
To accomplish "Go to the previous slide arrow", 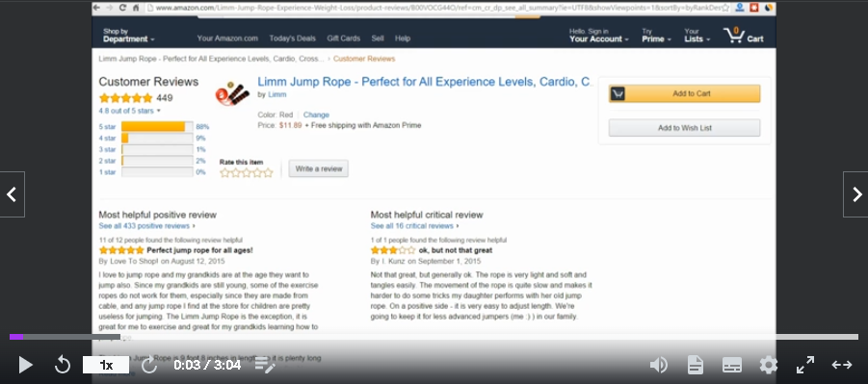I will [x=13, y=194].
